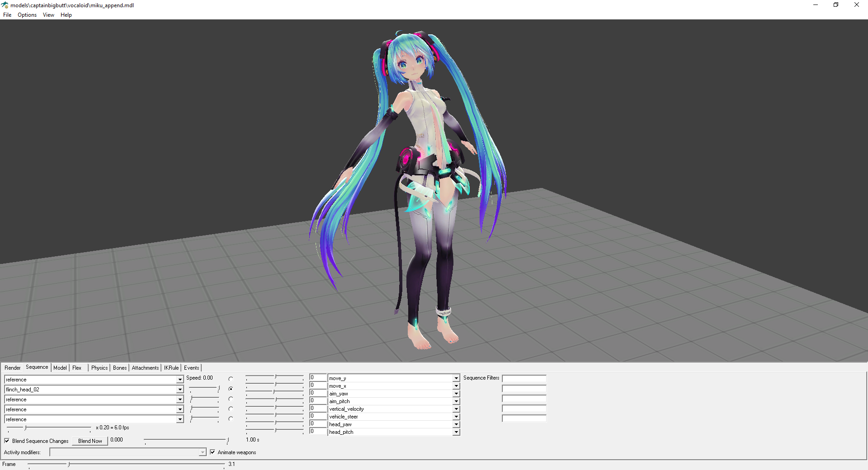Expand the topmost reference sequence dropdown
Screen dimensions: 868x470
180,380
